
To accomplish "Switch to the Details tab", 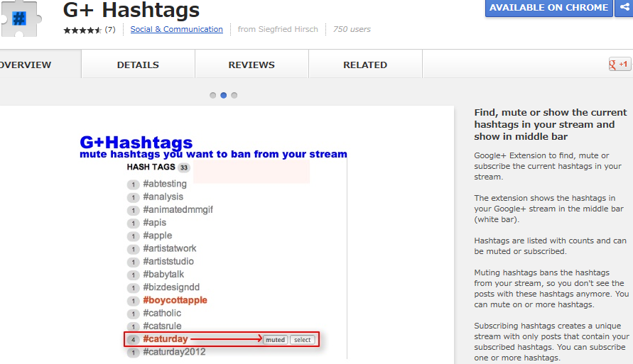I will tap(138, 65).
